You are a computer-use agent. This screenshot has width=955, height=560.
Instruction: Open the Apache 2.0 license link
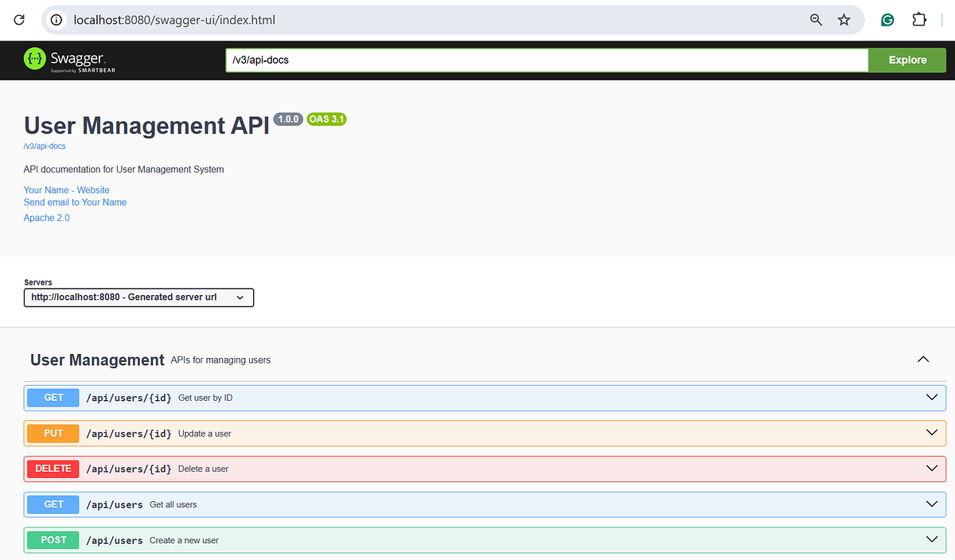coord(46,217)
